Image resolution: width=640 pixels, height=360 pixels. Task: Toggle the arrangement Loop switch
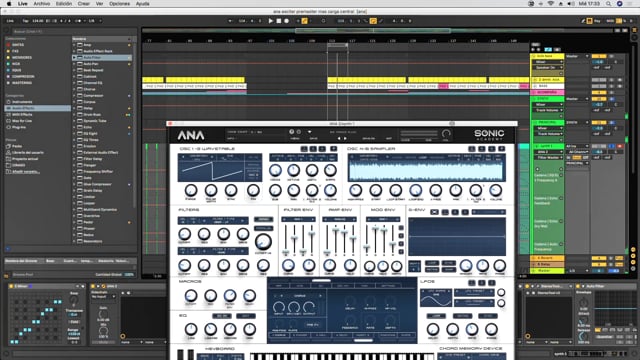(373, 21)
